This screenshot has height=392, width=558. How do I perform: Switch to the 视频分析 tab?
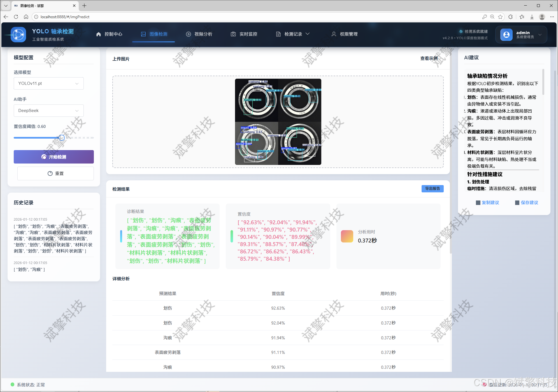199,34
